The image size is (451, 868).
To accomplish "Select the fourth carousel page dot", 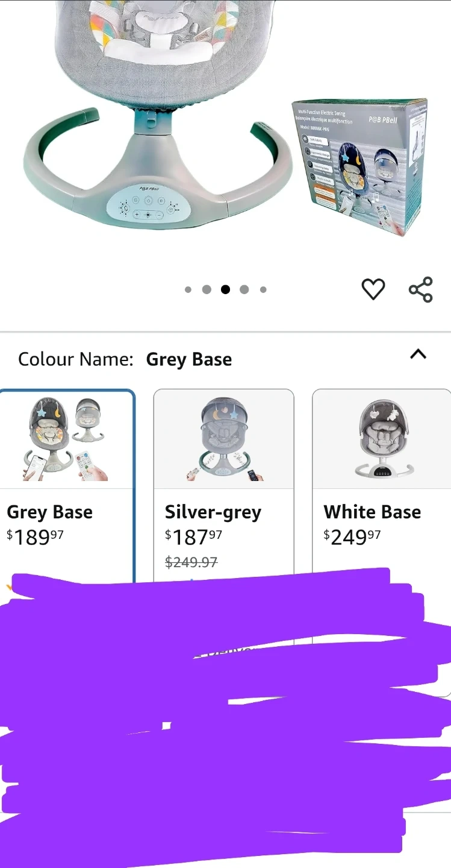I will pos(244,290).
